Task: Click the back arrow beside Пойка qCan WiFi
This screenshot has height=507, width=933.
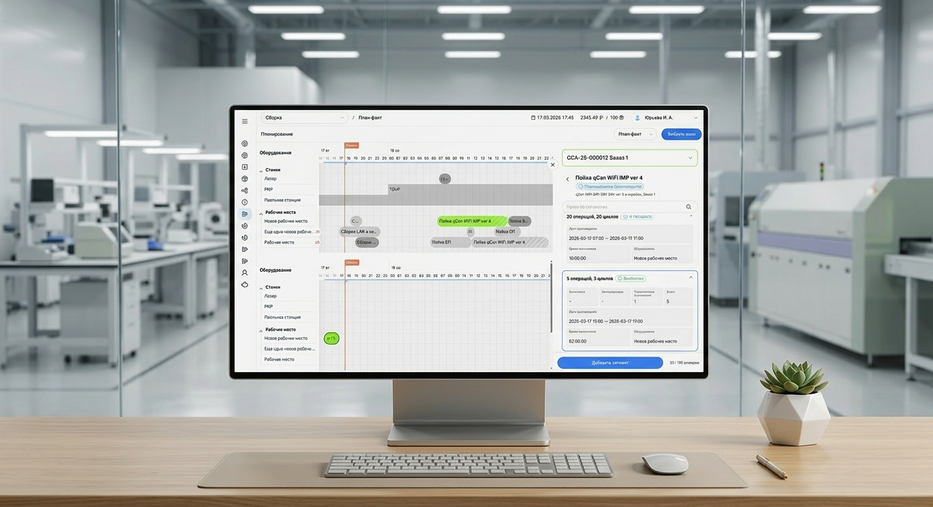Action: click(x=568, y=179)
